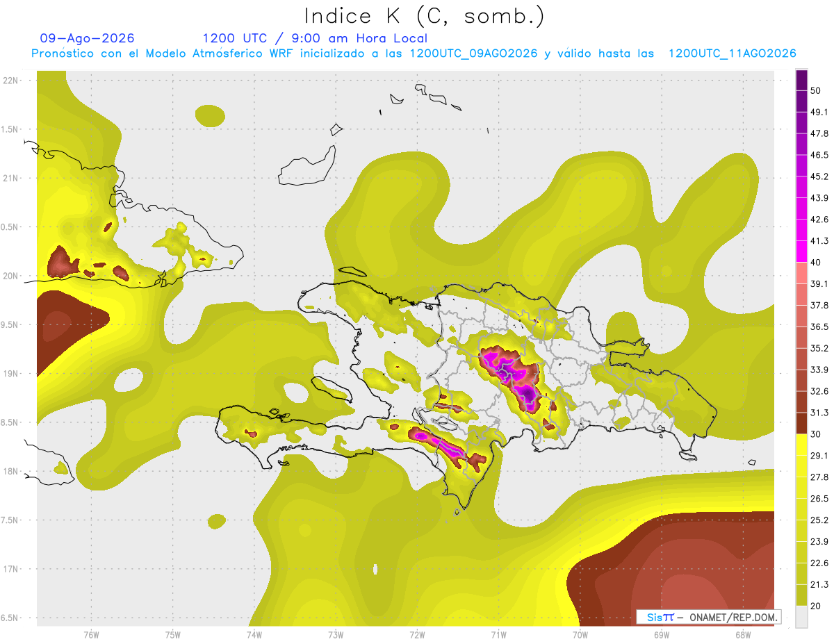
Task: Click the "31.3" value on the color scale
Action: 819,413
